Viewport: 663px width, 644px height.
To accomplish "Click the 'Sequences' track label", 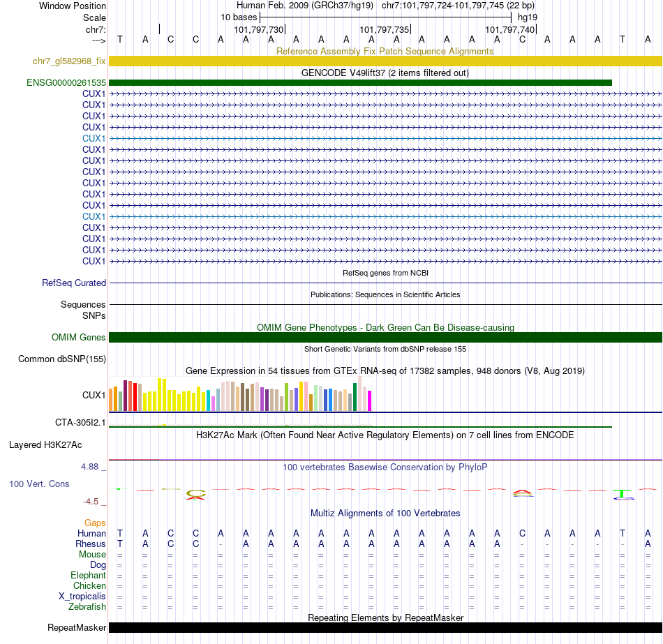I will pos(83,304).
